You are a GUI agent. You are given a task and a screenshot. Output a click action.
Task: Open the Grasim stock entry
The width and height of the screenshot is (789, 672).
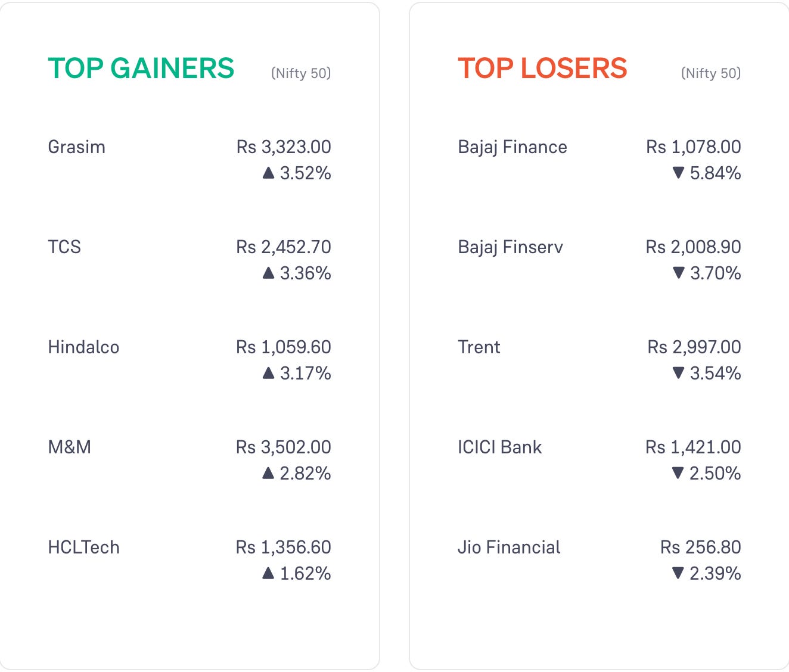coord(190,160)
